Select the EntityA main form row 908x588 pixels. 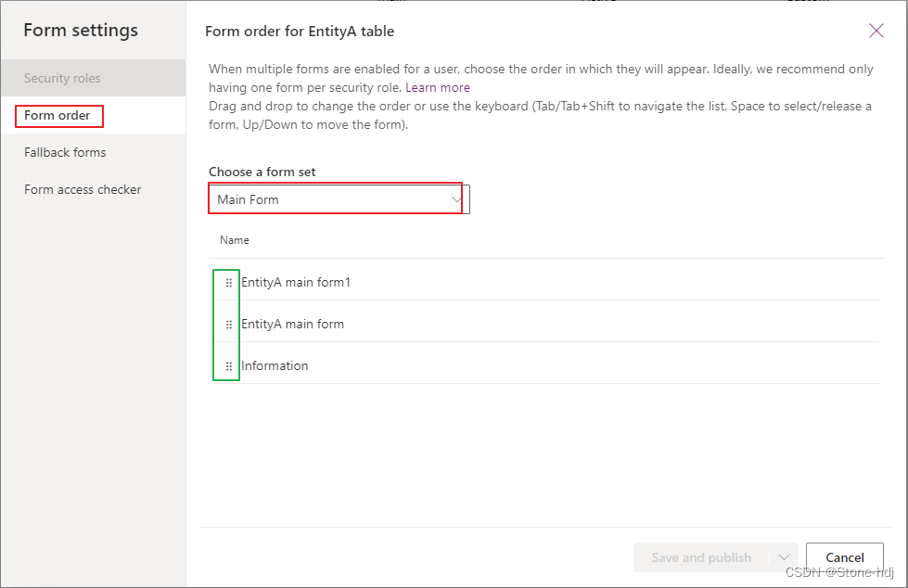(292, 324)
